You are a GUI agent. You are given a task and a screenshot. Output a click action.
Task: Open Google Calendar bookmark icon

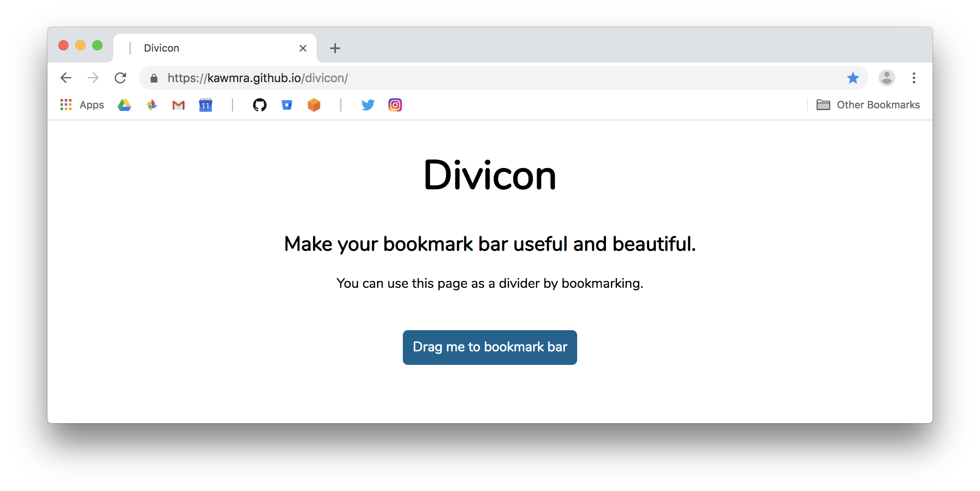206,105
